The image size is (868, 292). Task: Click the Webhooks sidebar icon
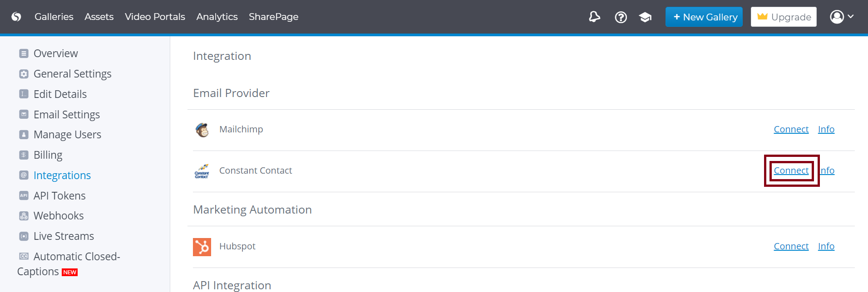pyautogui.click(x=24, y=216)
